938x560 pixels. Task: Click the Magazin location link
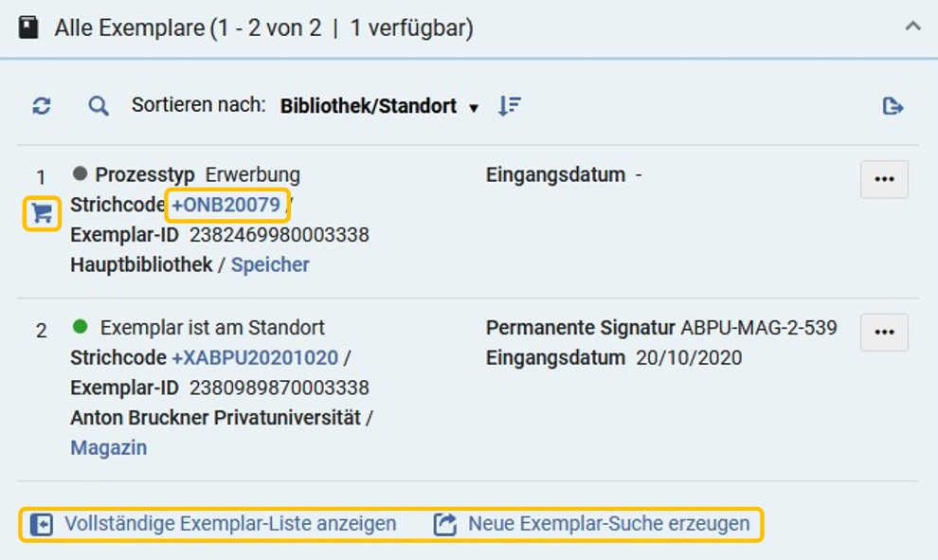(109, 447)
